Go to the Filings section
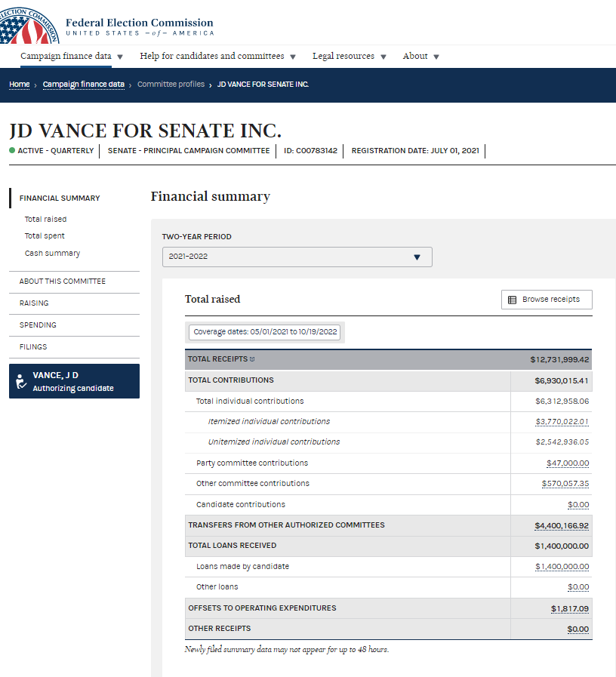Viewport: 616px width, 677px height. [x=33, y=347]
